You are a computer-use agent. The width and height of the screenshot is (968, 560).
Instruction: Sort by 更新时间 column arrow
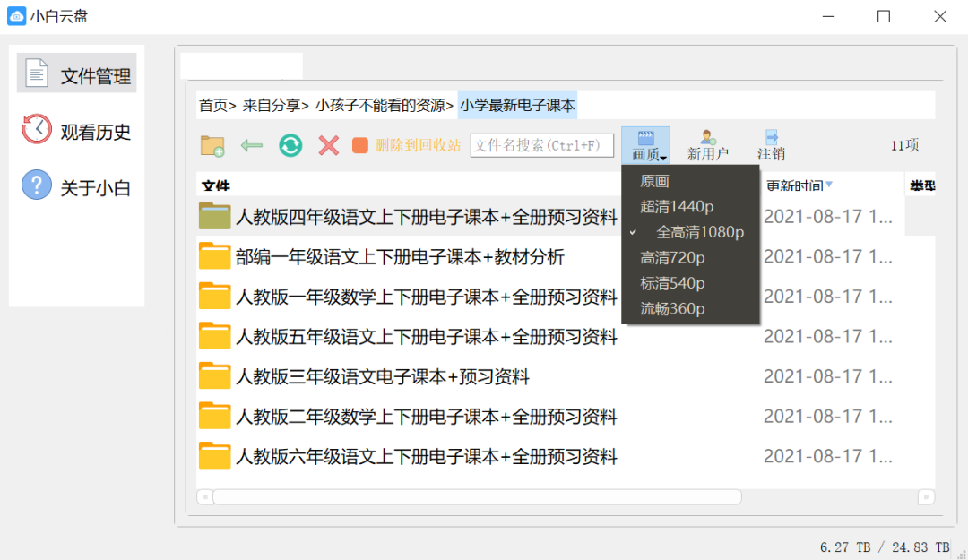829,185
